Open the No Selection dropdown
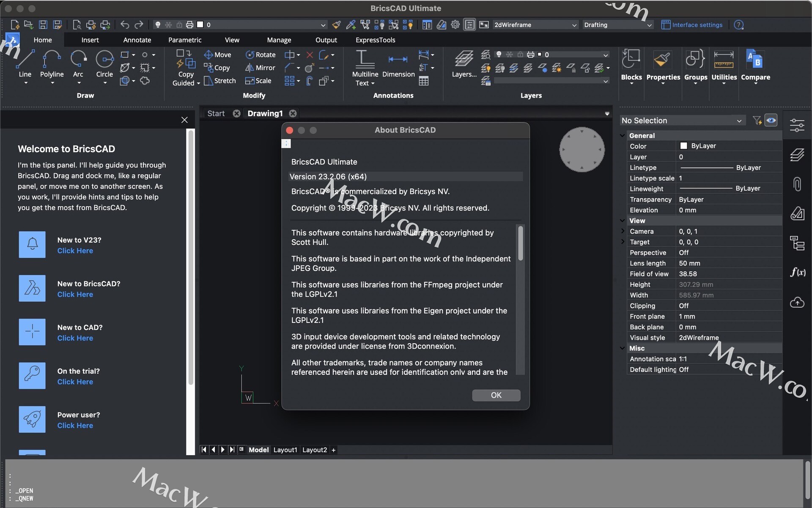Screen dimensions: 812x508 tap(682, 120)
